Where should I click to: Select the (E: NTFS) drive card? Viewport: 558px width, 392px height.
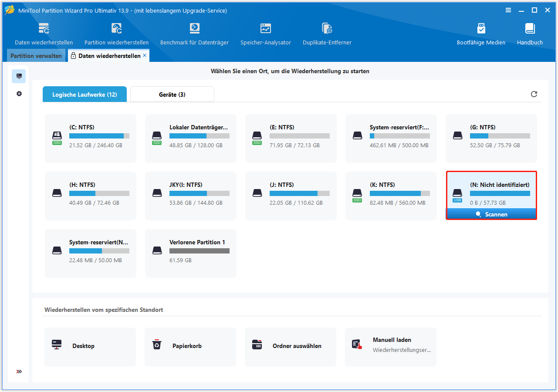[x=291, y=139]
